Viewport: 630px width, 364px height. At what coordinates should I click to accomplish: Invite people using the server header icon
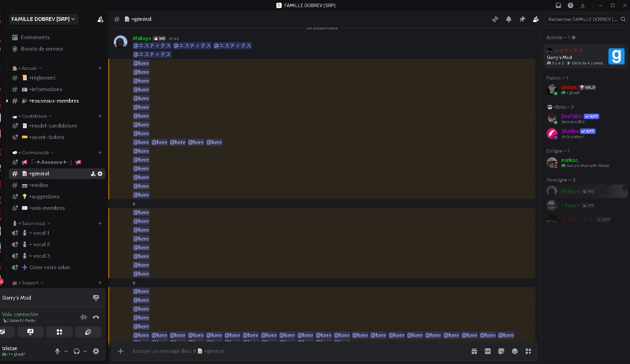pos(100,19)
